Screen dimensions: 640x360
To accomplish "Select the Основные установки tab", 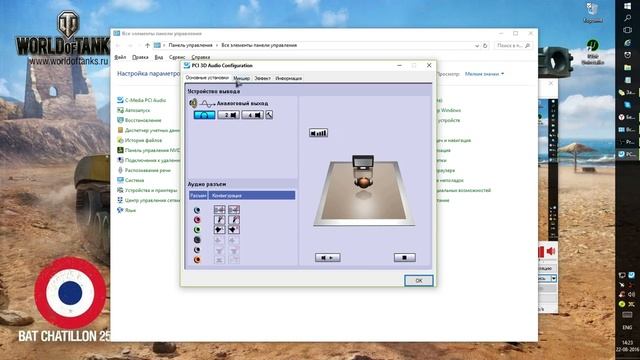I will tap(207, 78).
